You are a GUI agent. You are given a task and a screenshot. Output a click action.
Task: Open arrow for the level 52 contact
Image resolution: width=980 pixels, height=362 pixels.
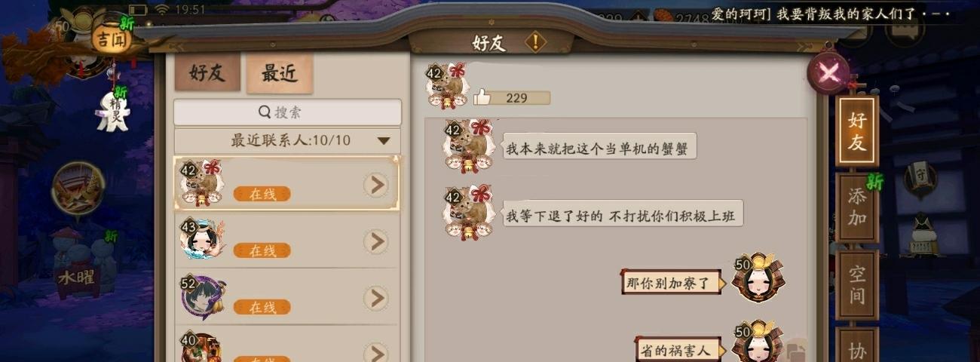tap(375, 299)
